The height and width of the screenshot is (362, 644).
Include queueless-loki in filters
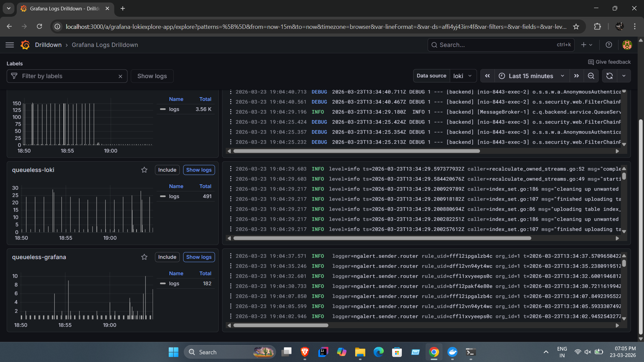(167, 170)
